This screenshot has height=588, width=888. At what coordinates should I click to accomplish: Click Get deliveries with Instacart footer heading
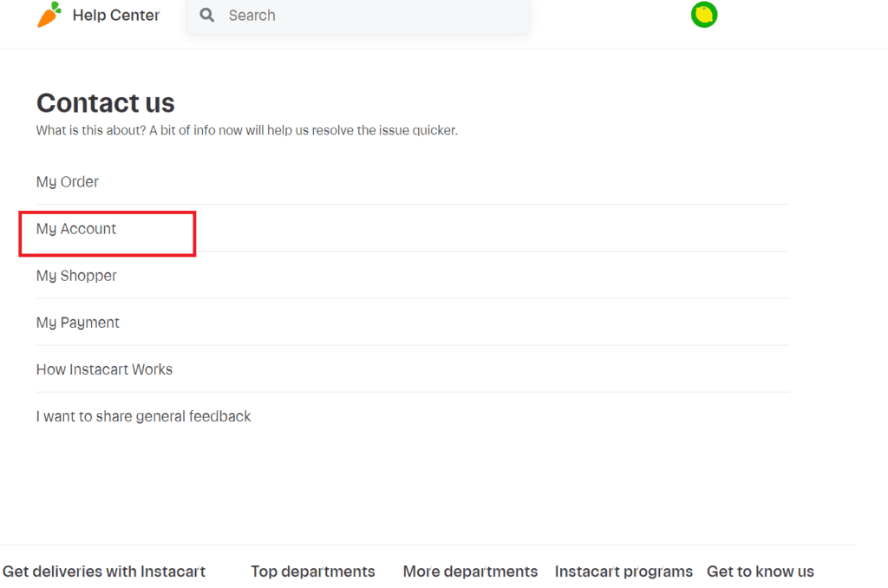[x=104, y=572]
